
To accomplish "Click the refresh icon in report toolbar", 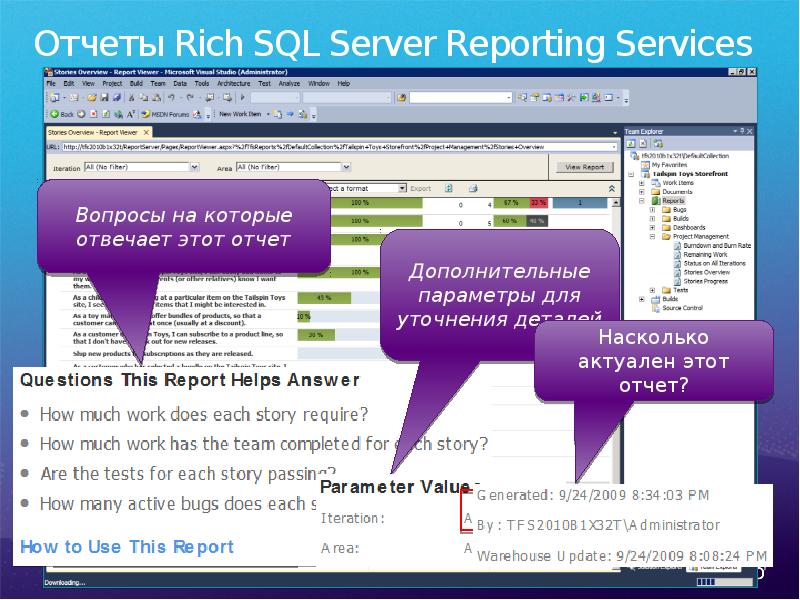I will tap(448, 188).
